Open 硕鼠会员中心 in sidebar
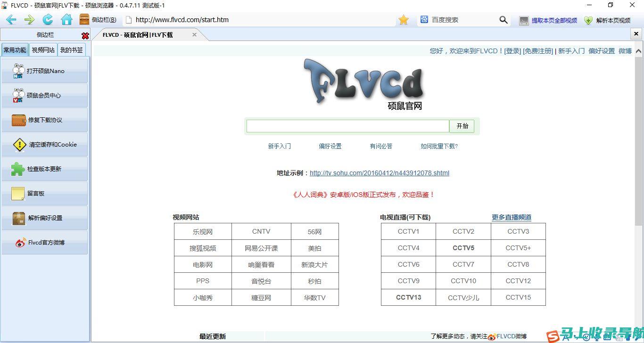The height and width of the screenshot is (343, 644). 45,95
